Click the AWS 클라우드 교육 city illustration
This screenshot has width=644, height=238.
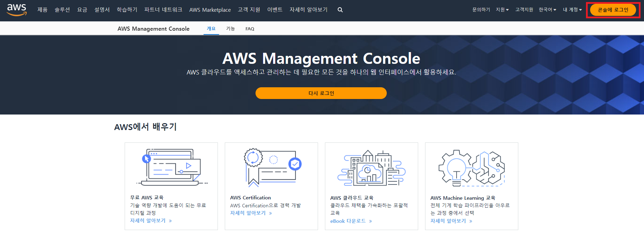[372, 168]
